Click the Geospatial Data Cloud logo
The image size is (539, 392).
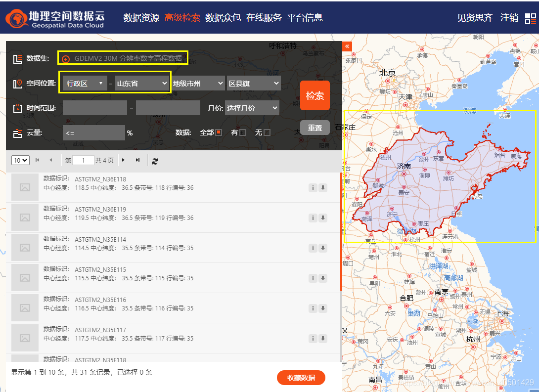(x=55, y=18)
